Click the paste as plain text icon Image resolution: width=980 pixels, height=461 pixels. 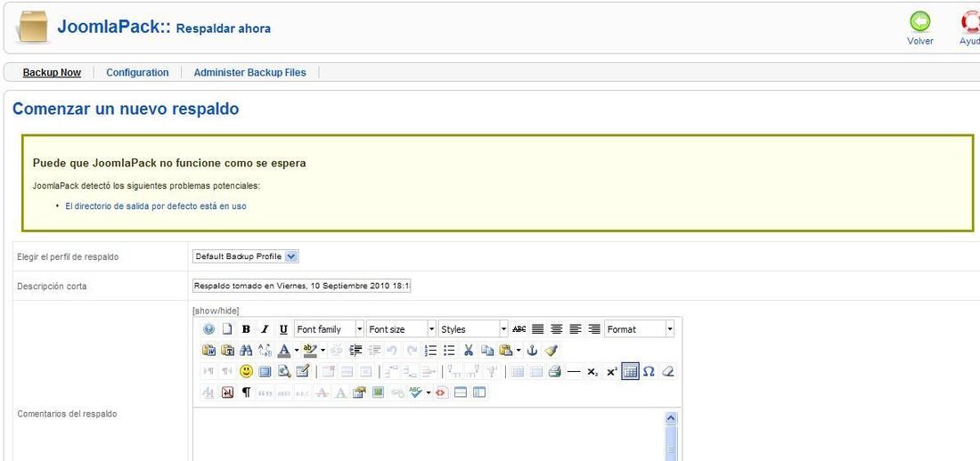tap(227, 351)
